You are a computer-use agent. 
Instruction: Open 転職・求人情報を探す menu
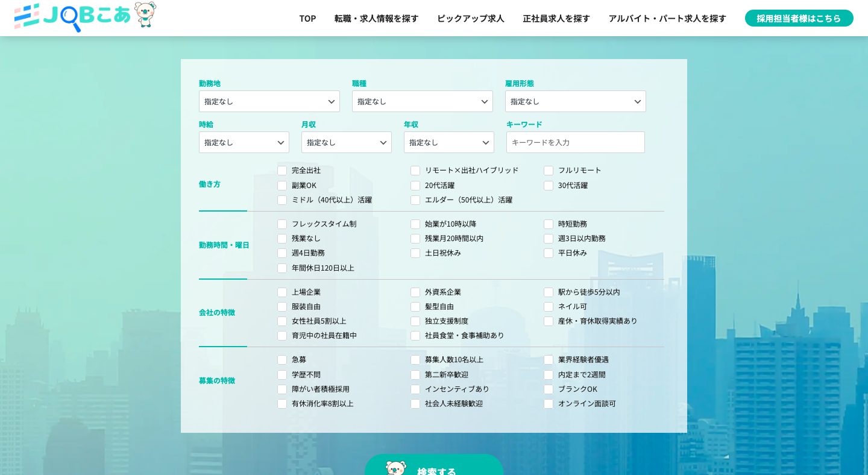coord(376,18)
